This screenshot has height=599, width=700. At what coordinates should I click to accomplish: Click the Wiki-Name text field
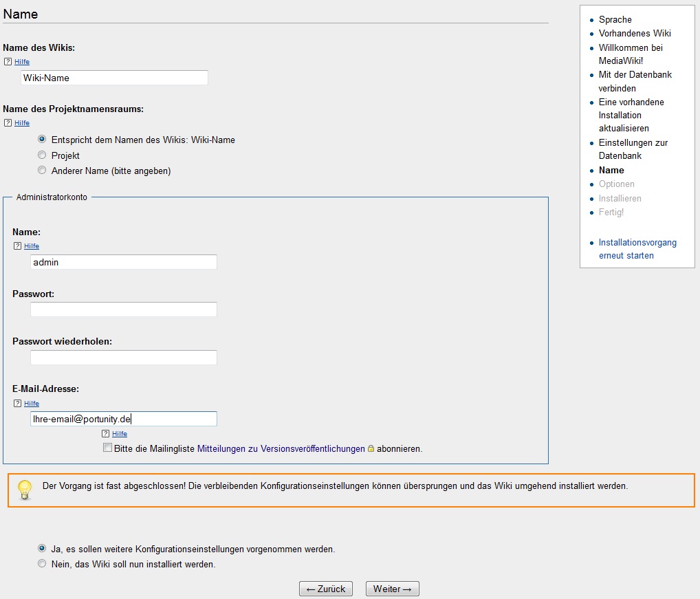point(114,78)
